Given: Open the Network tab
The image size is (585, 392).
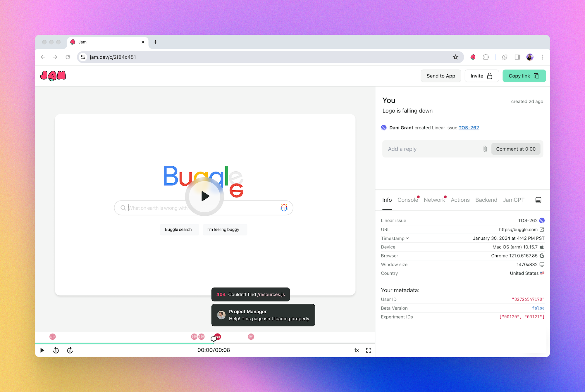Looking at the screenshot, I should coord(434,200).
